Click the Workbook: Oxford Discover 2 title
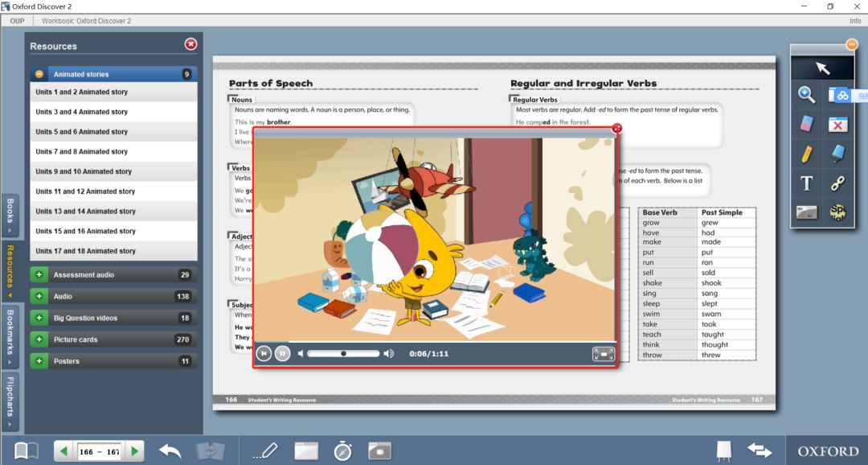Image resolution: width=868 pixels, height=465 pixels. click(86, 21)
